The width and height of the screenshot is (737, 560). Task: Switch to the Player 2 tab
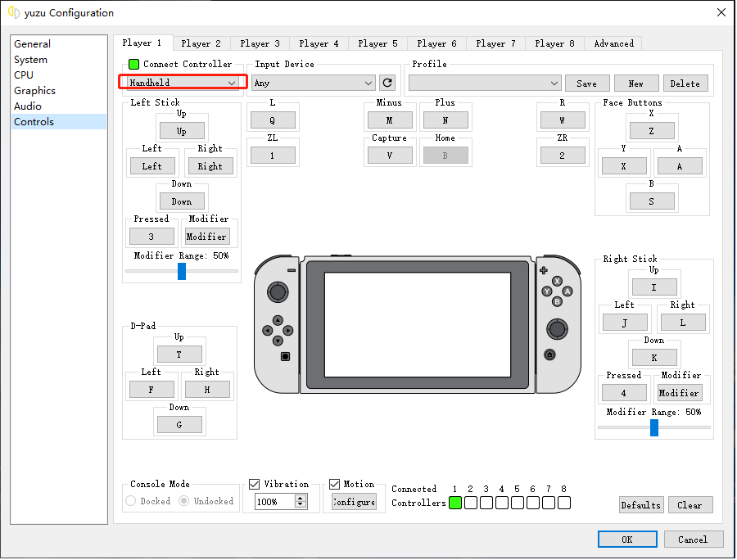click(201, 43)
